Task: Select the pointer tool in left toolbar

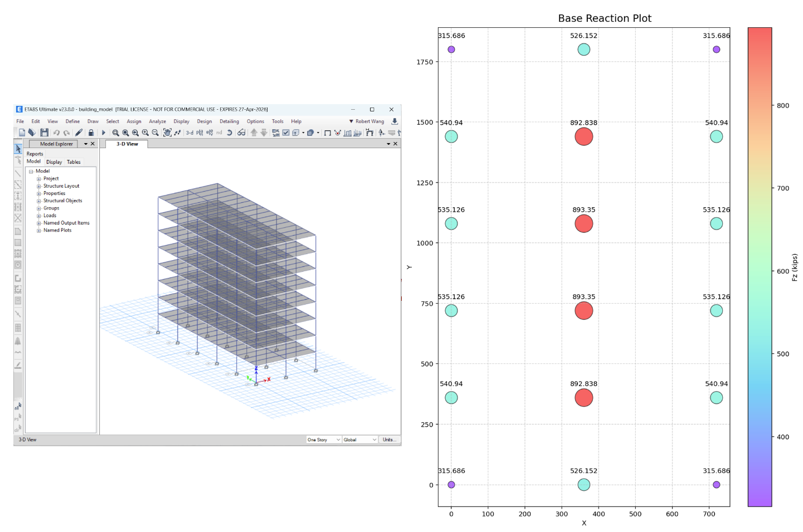Action: [18, 149]
